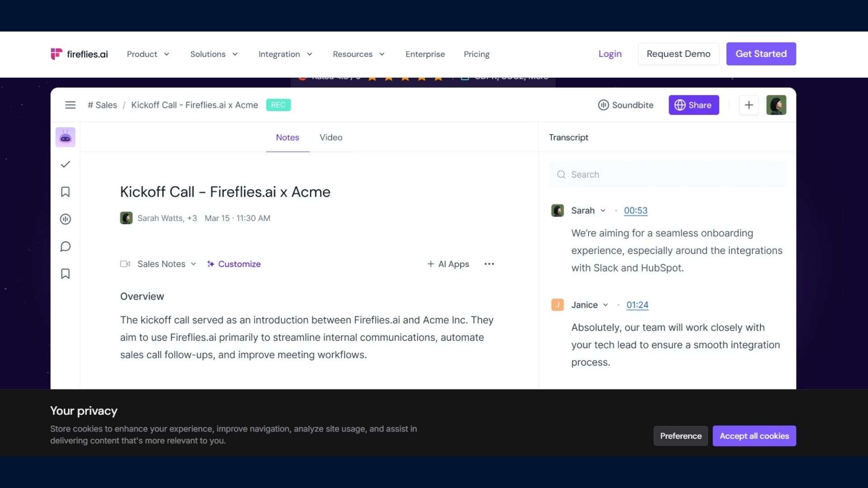Click the Share button
Image resolution: width=868 pixels, height=488 pixels.
pos(693,105)
